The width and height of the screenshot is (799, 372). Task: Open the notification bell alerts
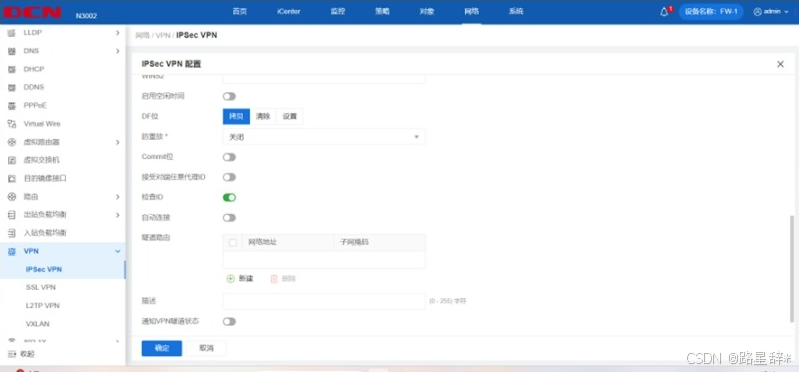tap(664, 12)
